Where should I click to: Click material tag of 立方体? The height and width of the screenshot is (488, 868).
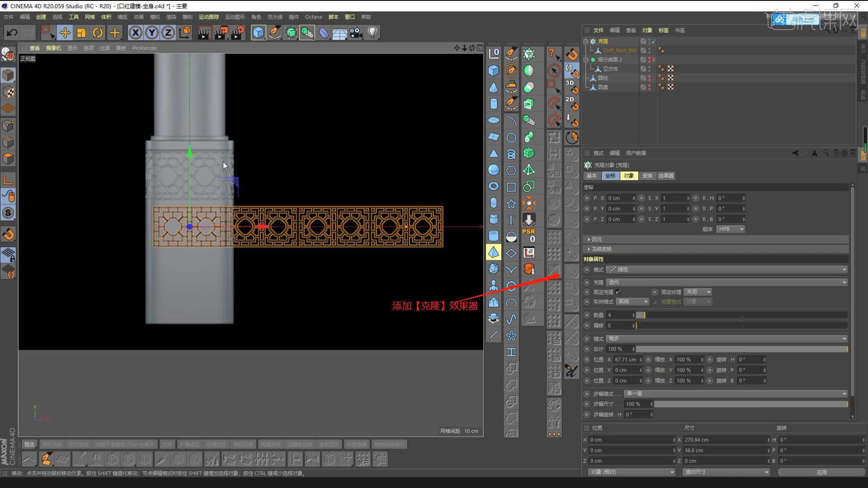670,69
